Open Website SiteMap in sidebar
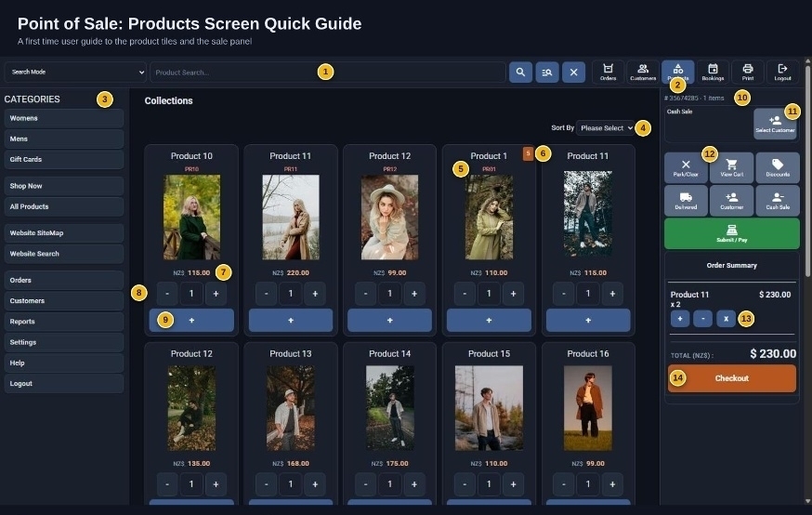The image size is (812, 515). tap(64, 233)
